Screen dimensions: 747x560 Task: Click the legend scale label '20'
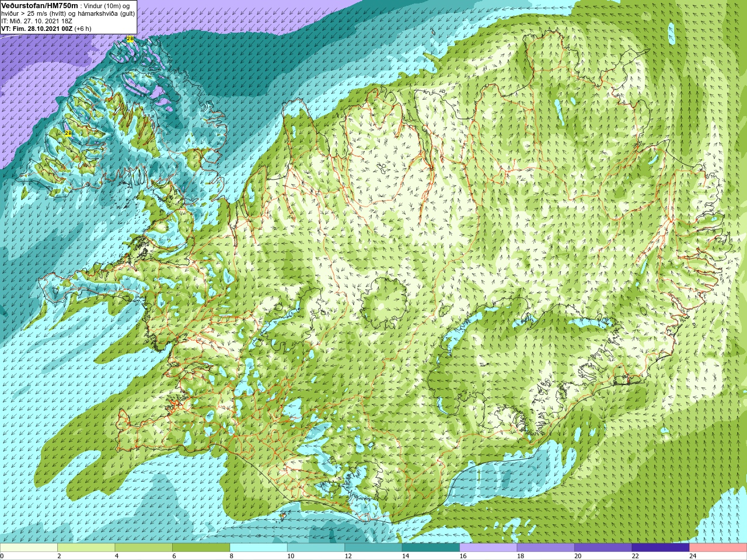(x=577, y=556)
